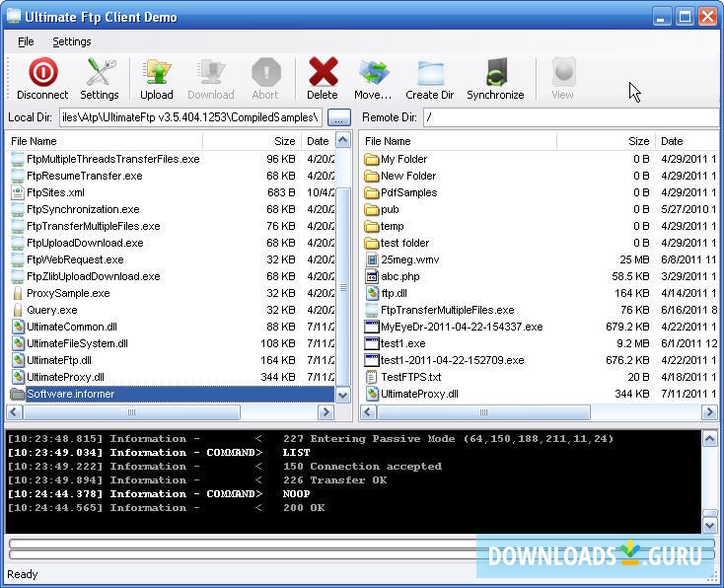Click the Software.informer folder icon
Image resolution: width=724 pixels, height=588 pixels.
click(18, 394)
